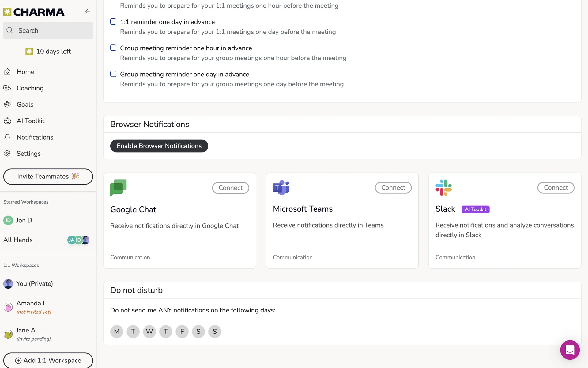The width and height of the screenshot is (588, 368).
Task: Open Coaching in the sidebar
Action: [30, 88]
